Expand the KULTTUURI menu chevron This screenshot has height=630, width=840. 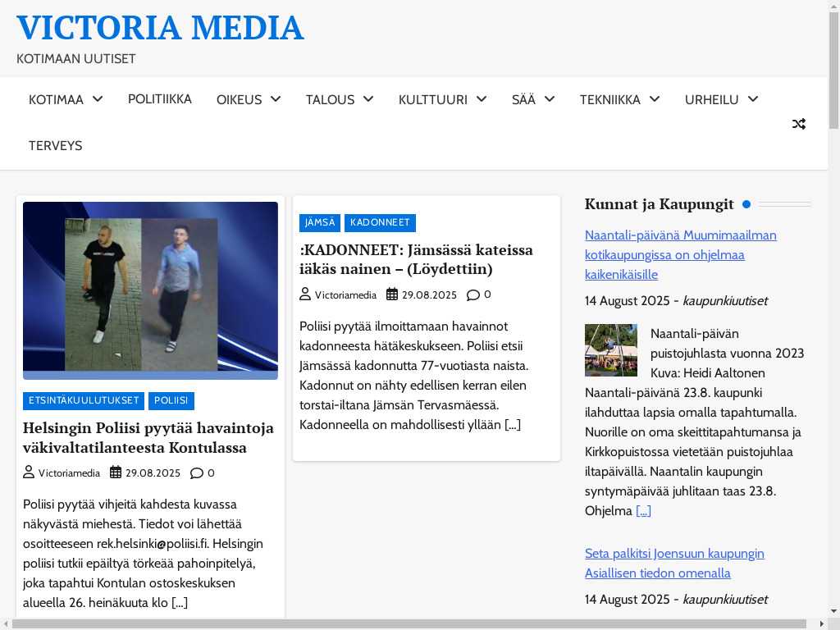pos(481,99)
